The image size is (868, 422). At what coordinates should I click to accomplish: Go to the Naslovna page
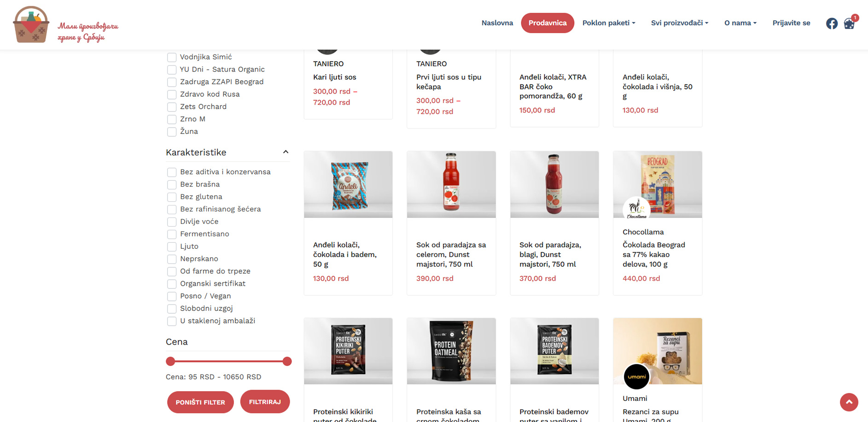[497, 23]
